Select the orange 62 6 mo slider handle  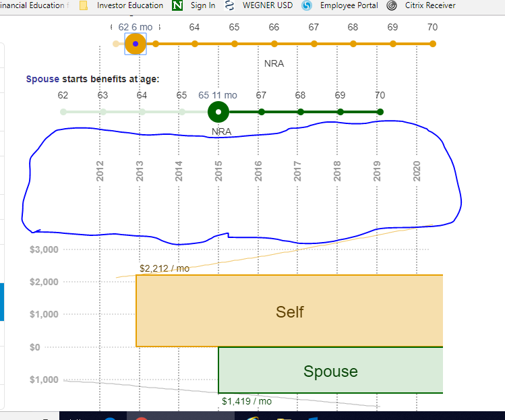point(136,44)
